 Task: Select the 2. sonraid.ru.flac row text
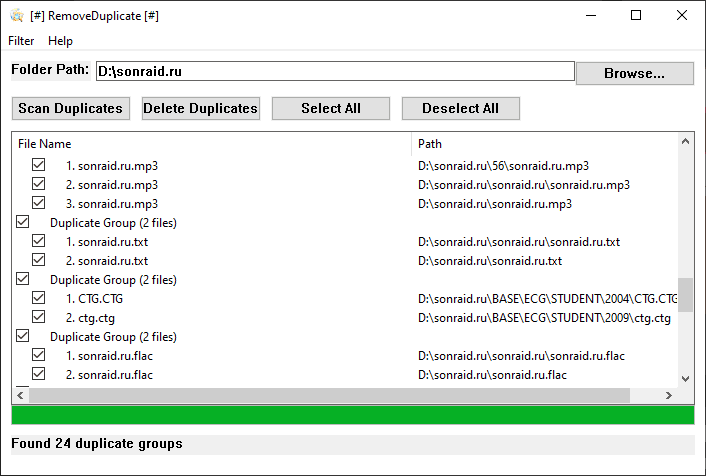[x=109, y=375]
